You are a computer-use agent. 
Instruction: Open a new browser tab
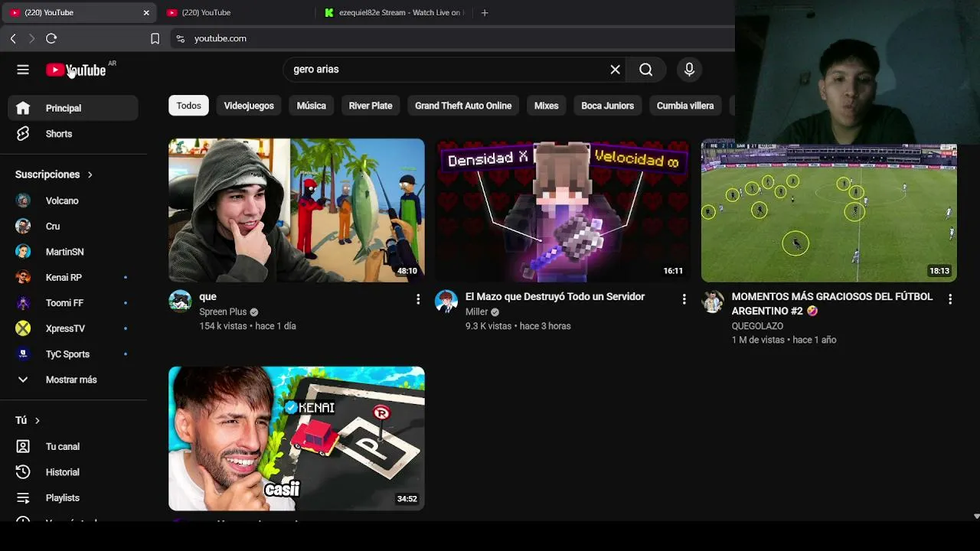coord(484,12)
